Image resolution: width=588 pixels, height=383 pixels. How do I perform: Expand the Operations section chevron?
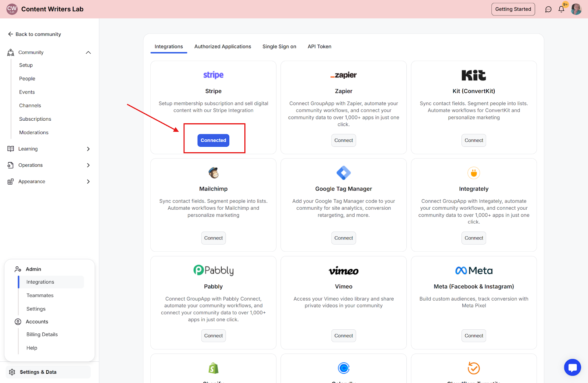[88, 165]
